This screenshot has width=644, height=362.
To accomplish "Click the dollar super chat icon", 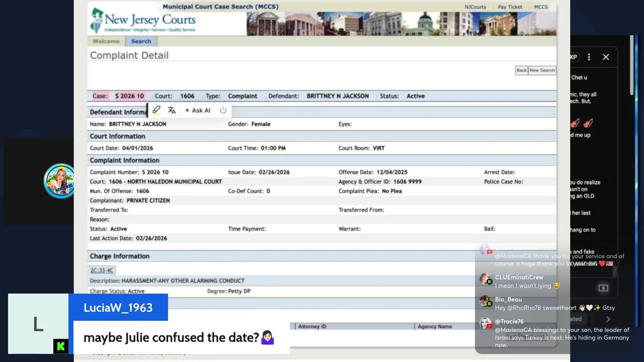I will pos(603,288).
